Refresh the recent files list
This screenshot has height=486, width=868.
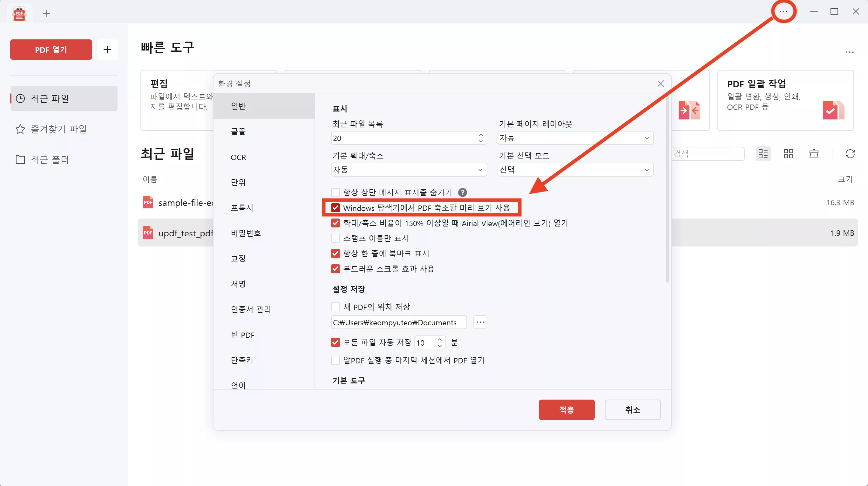click(x=851, y=153)
